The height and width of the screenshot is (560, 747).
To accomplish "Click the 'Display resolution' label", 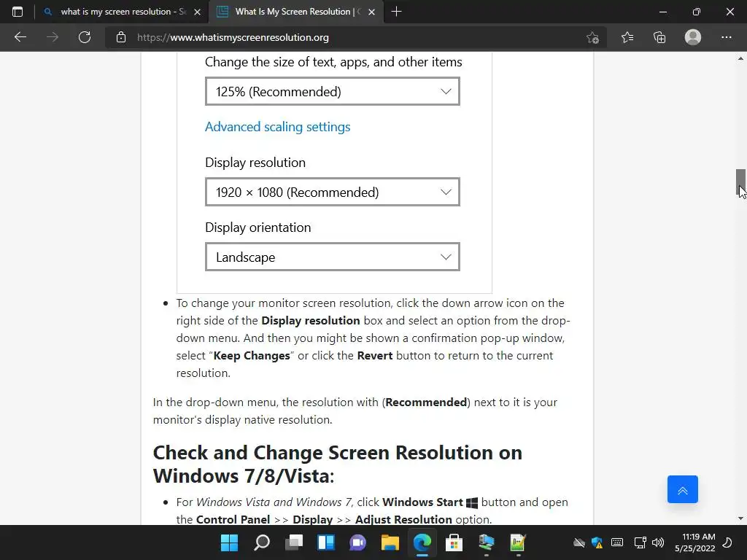I will 255,163.
